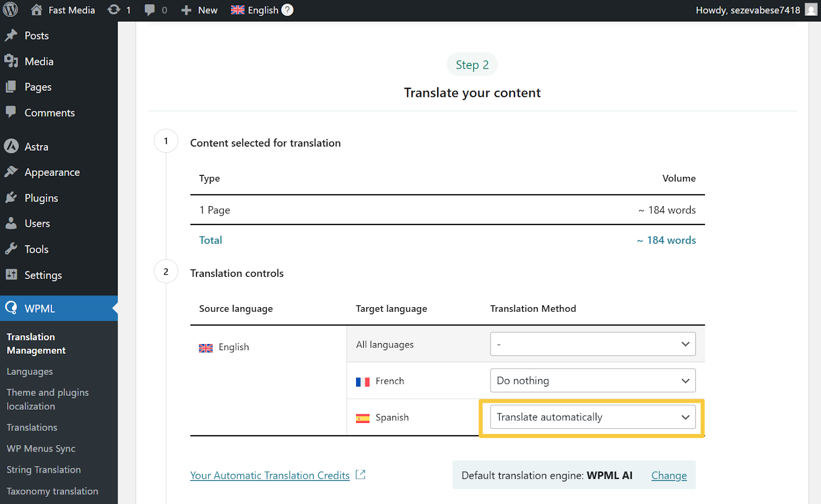Click the Media icon in sidebar

[11, 61]
